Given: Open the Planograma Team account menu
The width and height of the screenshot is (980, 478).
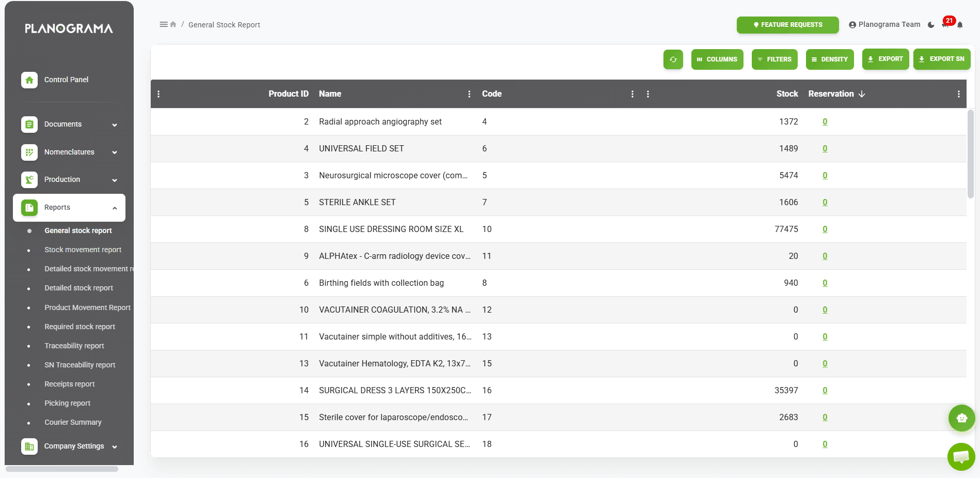Looking at the screenshot, I should (x=884, y=24).
